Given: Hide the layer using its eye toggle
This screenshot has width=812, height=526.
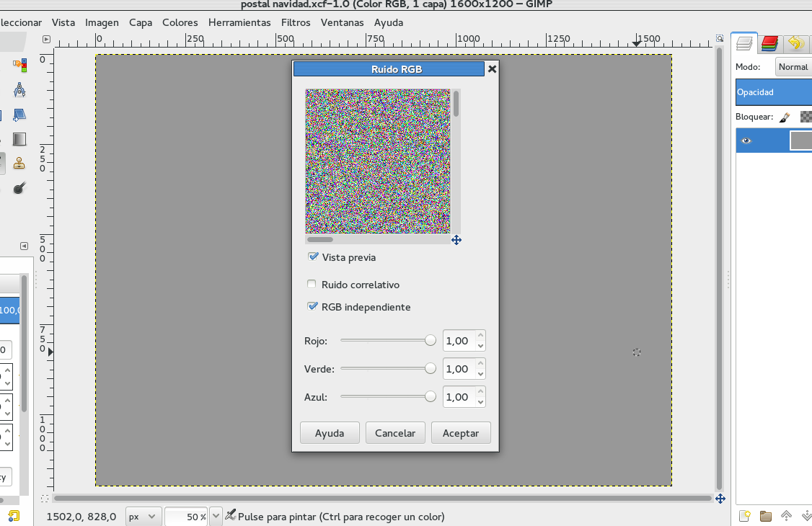Looking at the screenshot, I should (746, 140).
